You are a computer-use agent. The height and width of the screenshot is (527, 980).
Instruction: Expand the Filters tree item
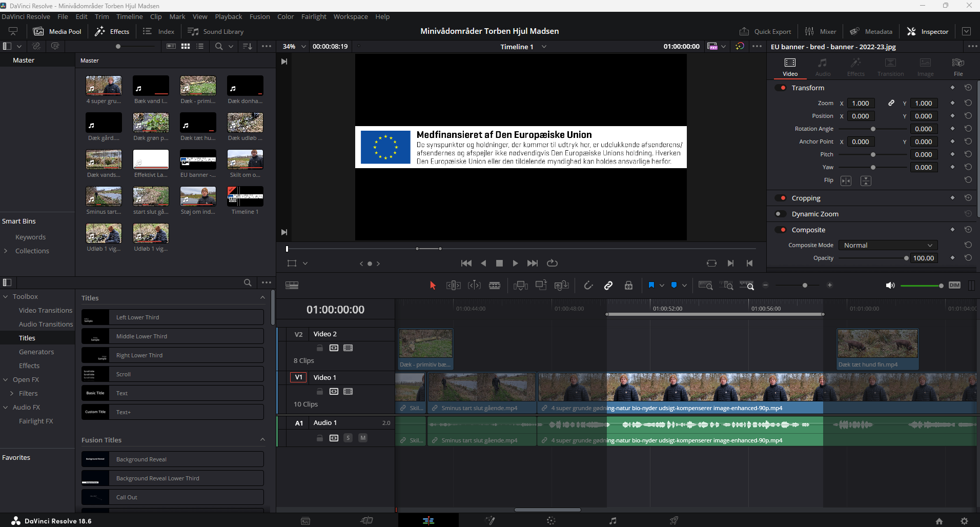coord(12,394)
